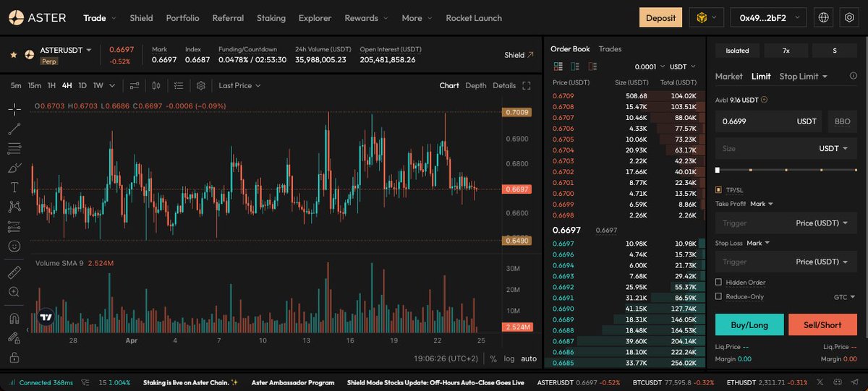This screenshot has height=391, width=868.
Task: Open the Fibonacci/horizontal lines tool
Action: click(14, 149)
